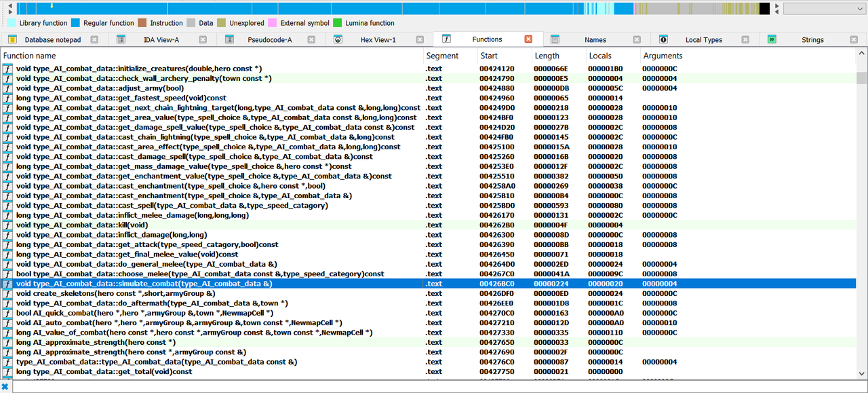Click the Local Types tab icon
868x393 pixels.
(663, 39)
